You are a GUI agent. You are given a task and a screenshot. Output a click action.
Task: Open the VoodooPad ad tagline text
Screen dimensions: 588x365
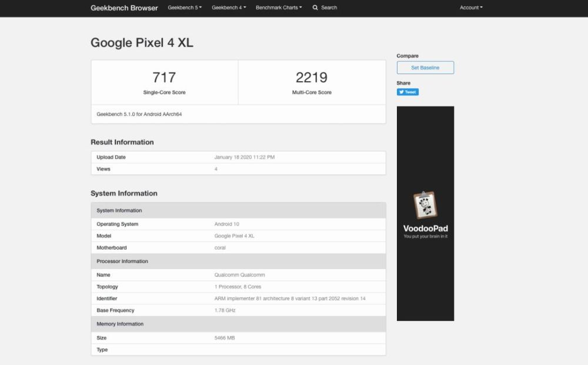point(425,237)
